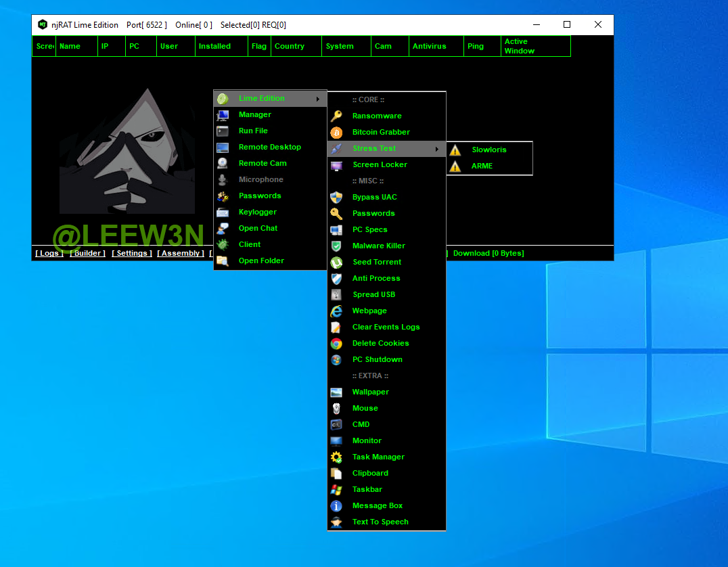Click the orange Bitcoin Grabber icon
The height and width of the screenshot is (567, 728).
click(x=336, y=132)
